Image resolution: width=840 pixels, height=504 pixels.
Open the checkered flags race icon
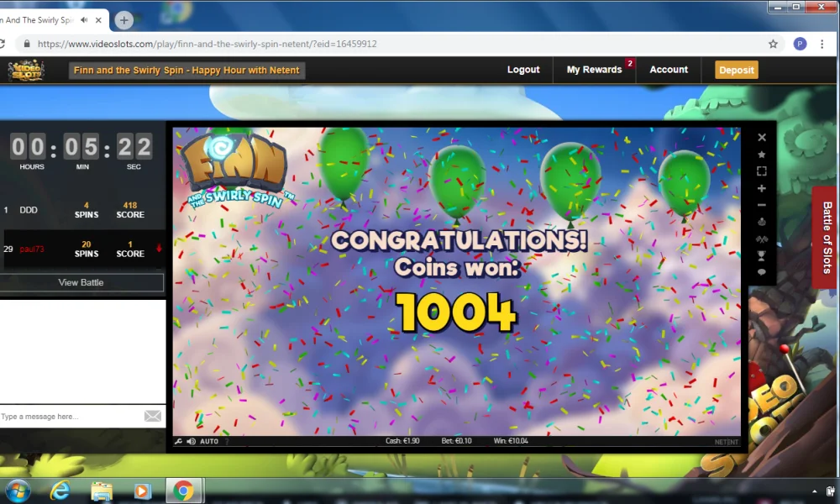761,239
